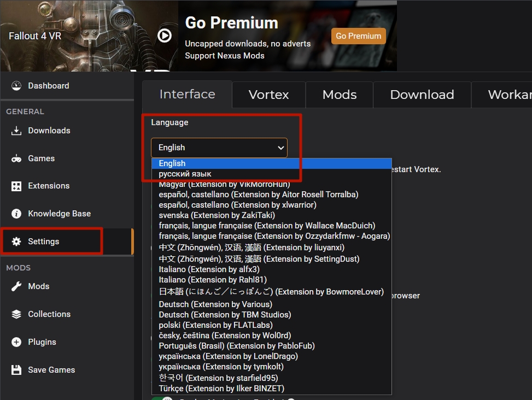Select Deutsch by TBM Studios
Screen dimensions: 532x400
pos(271,315)
